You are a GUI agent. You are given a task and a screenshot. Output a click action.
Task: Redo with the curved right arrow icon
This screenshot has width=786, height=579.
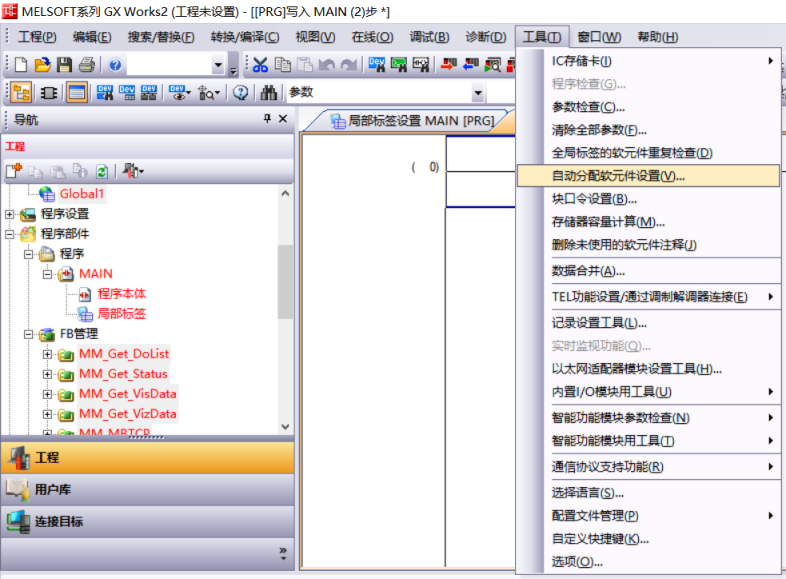click(349, 65)
